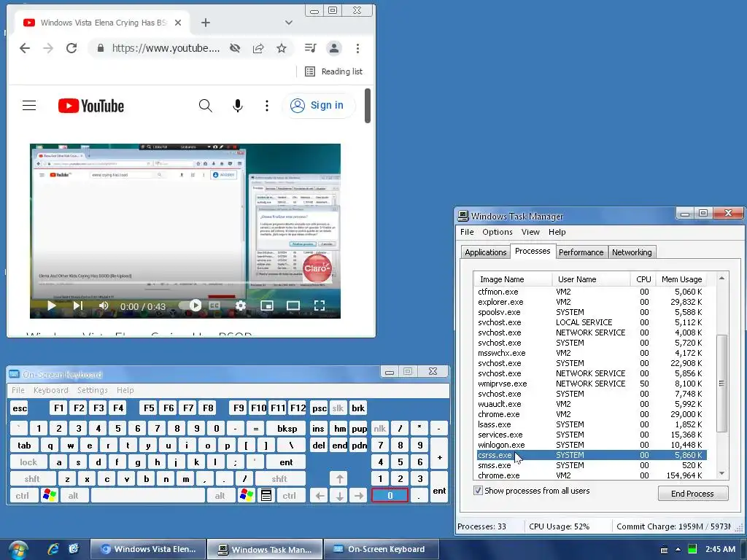Select wmiprvse.exe process row
747x560 pixels.
(x=591, y=384)
